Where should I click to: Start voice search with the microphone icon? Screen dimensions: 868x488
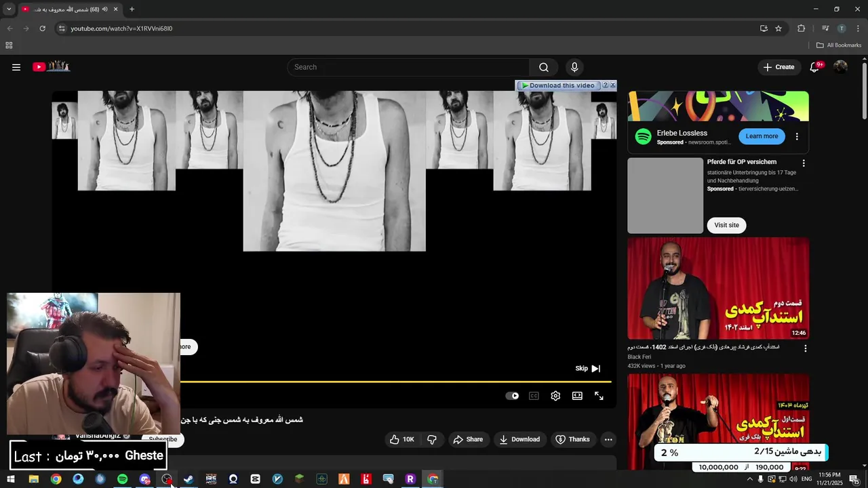(x=574, y=67)
